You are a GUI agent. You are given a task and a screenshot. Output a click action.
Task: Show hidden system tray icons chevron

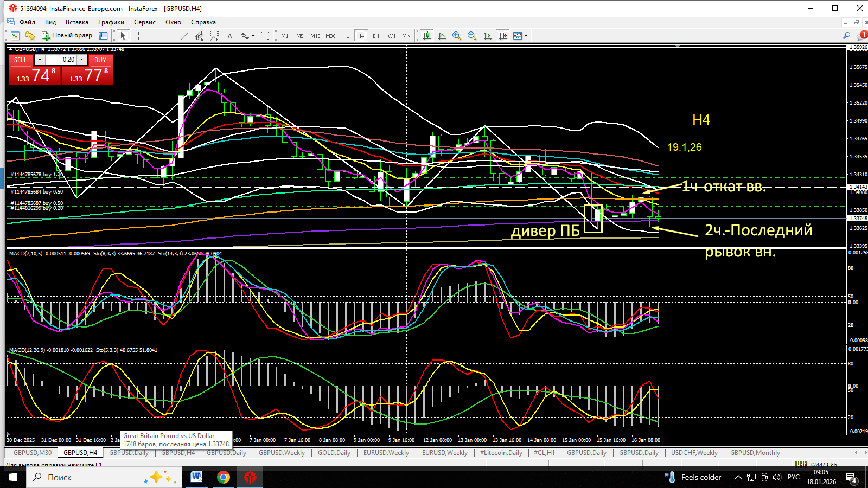tap(738, 477)
